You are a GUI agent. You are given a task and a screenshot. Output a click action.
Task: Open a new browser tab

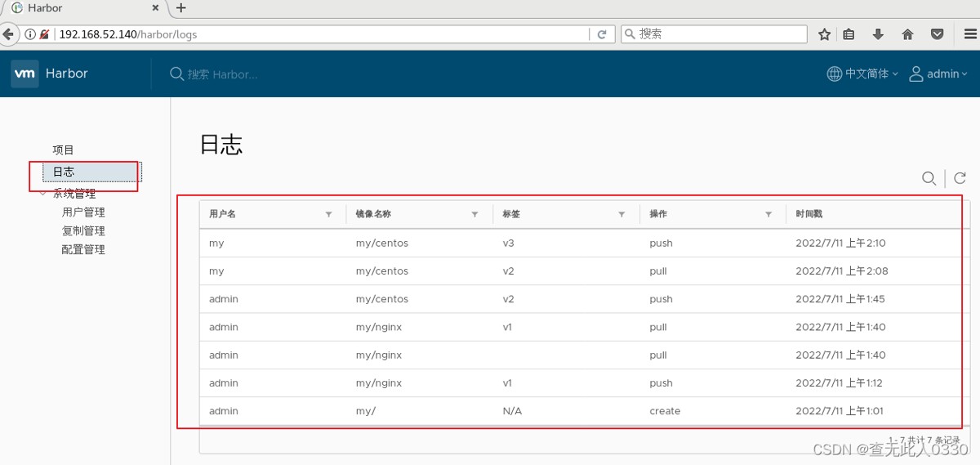(x=181, y=8)
